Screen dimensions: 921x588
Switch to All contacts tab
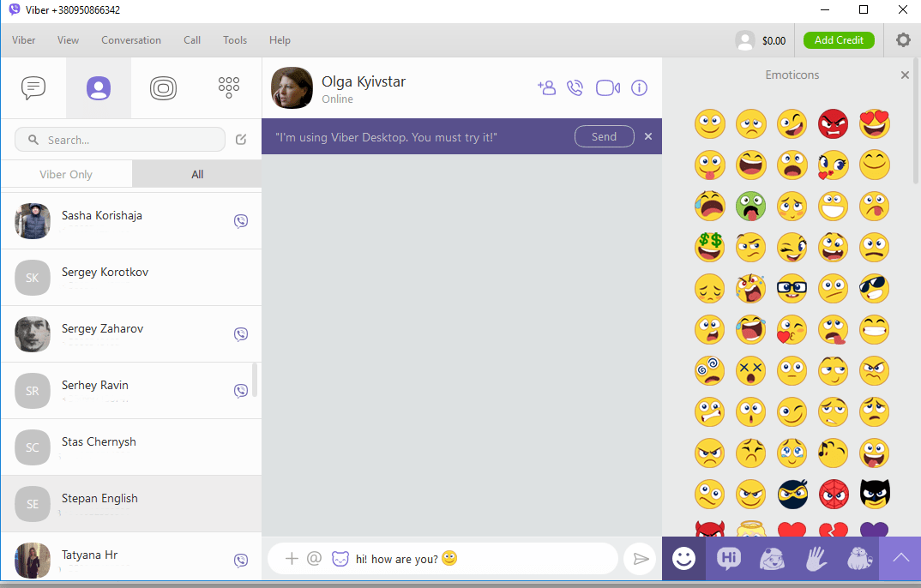(197, 174)
